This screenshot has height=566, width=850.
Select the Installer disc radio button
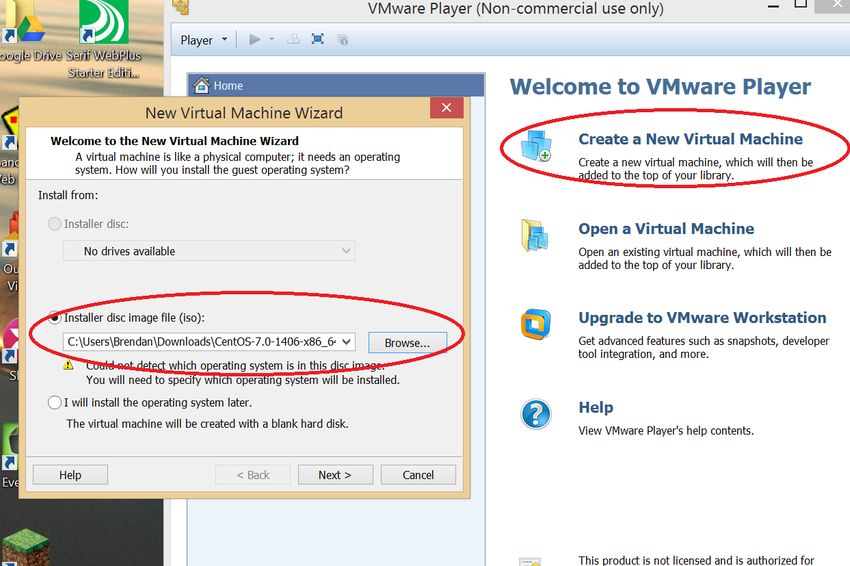54,224
